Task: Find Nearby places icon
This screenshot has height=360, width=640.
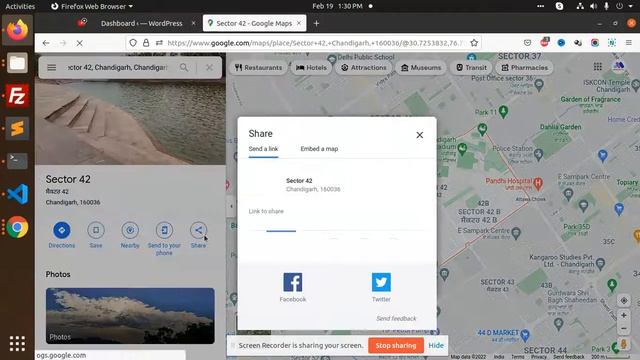Action: click(x=130, y=230)
